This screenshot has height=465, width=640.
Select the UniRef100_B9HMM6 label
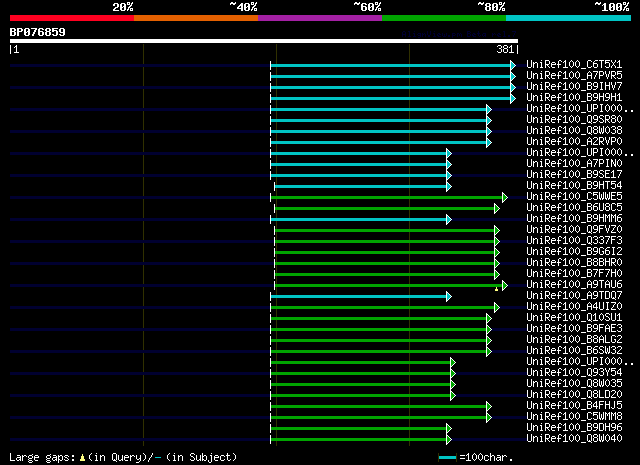574,219
